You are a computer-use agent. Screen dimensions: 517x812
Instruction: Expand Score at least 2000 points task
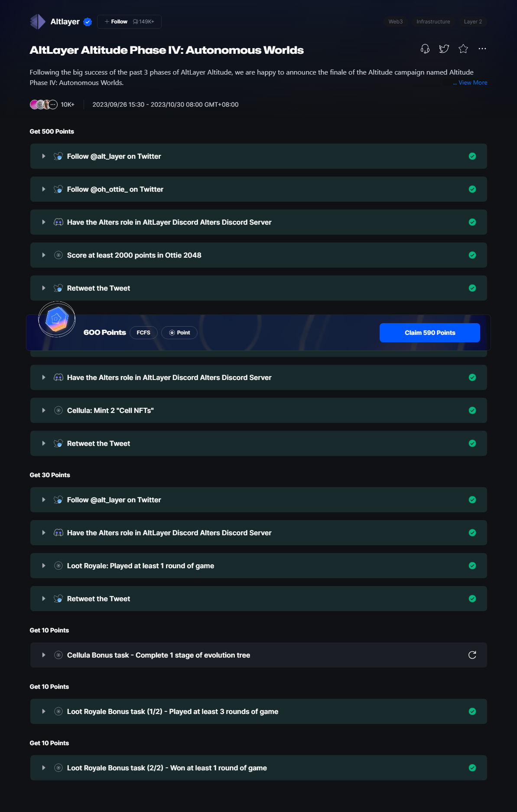pos(44,255)
